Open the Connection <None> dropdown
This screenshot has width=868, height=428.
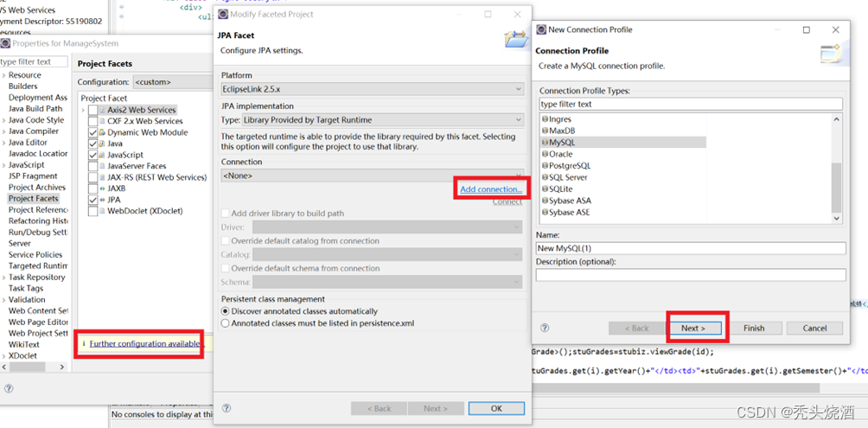(x=372, y=176)
